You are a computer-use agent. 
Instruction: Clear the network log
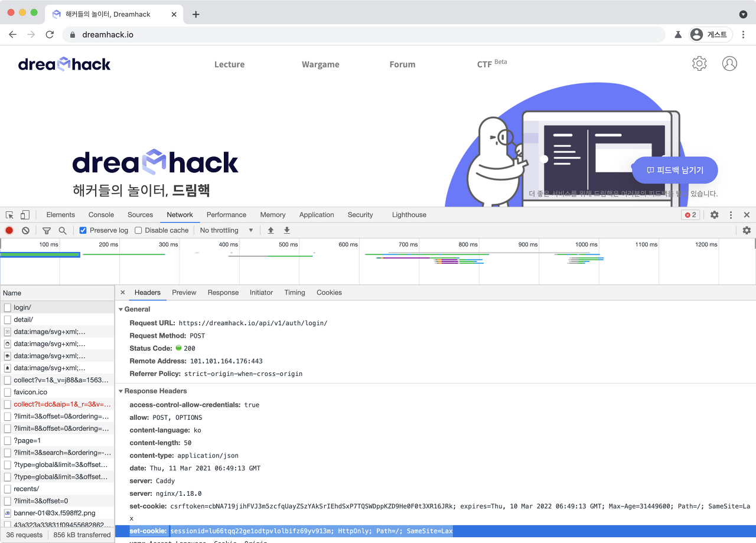[x=25, y=230]
